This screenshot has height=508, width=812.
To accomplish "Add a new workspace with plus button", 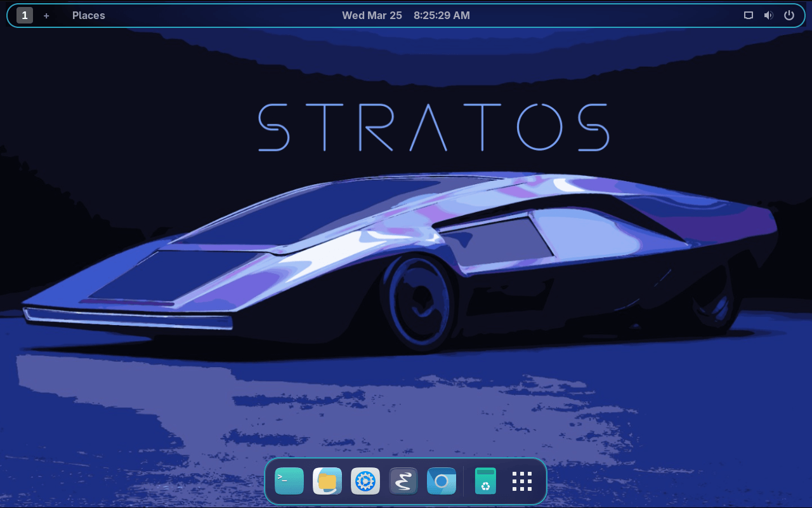I will pyautogui.click(x=46, y=15).
